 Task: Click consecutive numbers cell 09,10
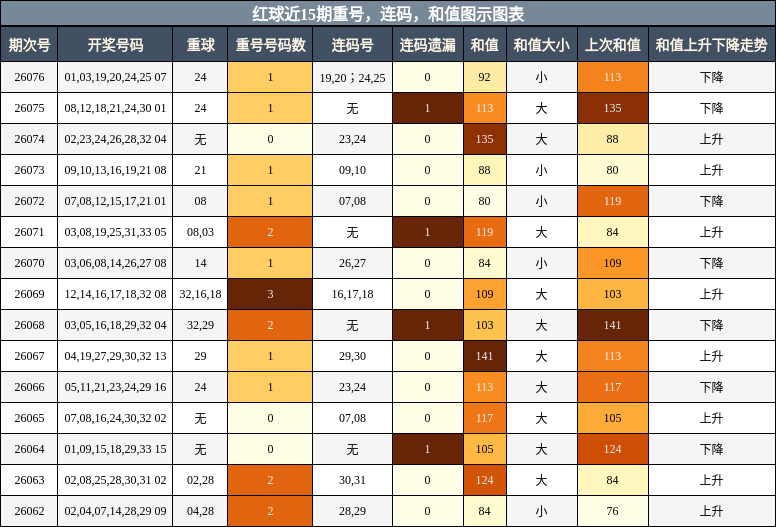pos(352,170)
